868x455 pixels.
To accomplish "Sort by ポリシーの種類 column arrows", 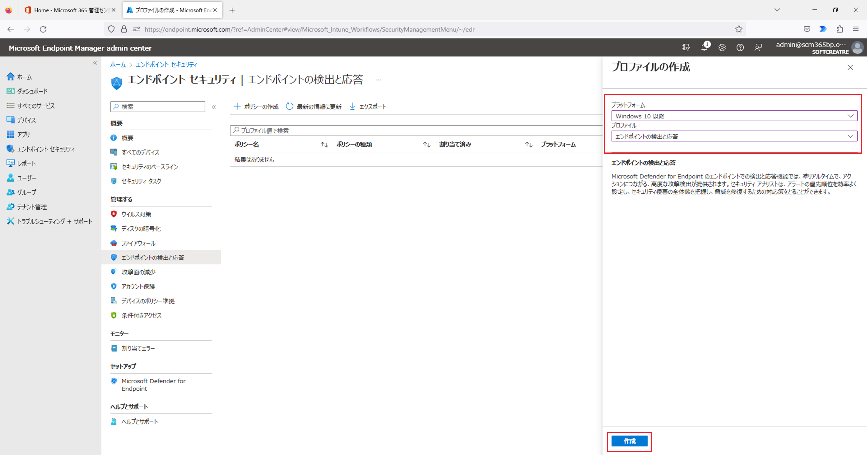I will [x=427, y=145].
